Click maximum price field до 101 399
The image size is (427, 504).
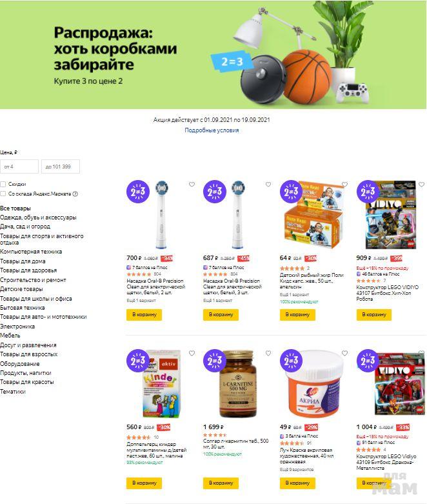tap(61, 166)
